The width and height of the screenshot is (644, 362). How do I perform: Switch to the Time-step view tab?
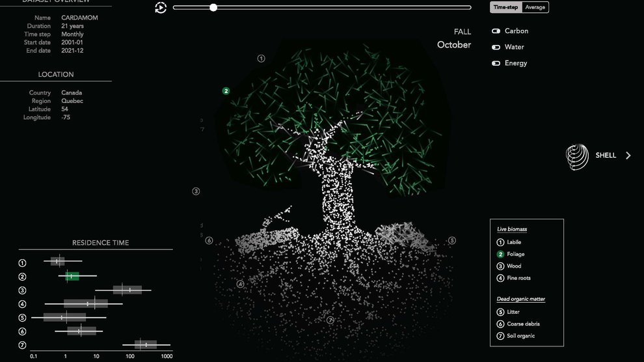(505, 7)
